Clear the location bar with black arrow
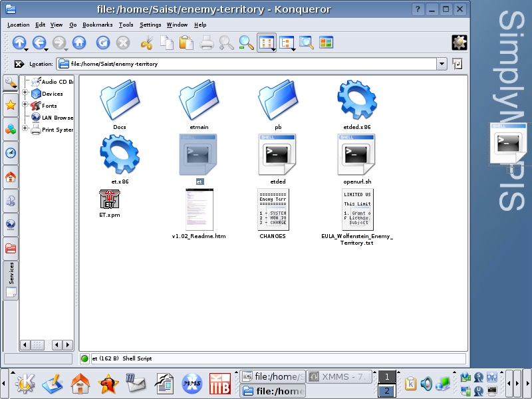The image size is (532, 399). (19, 64)
